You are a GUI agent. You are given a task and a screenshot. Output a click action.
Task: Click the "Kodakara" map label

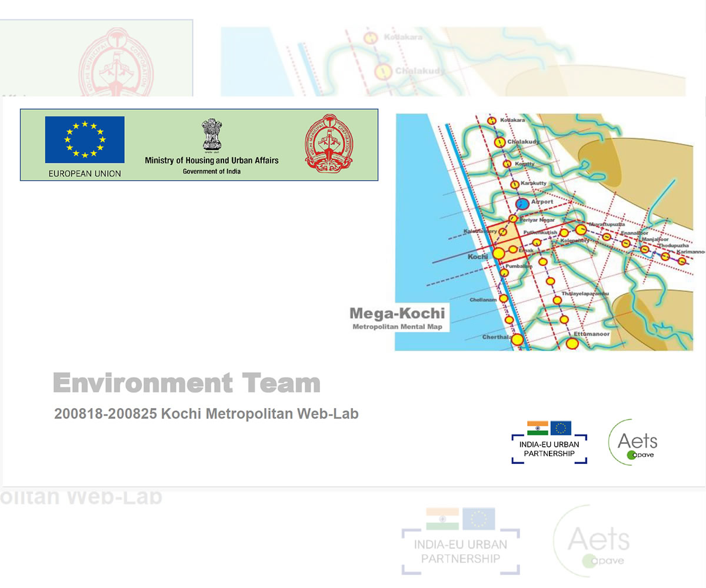(x=512, y=120)
